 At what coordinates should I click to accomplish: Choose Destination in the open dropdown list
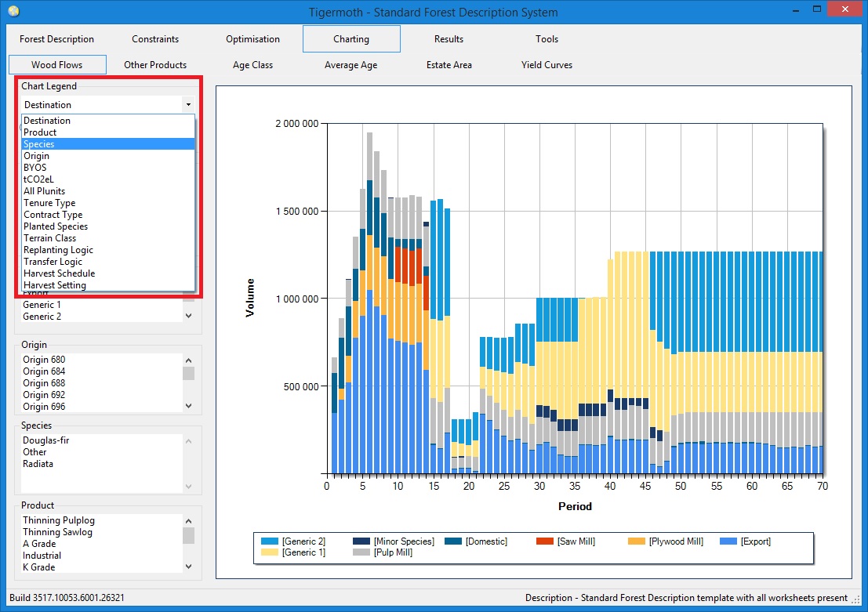coord(108,121)
